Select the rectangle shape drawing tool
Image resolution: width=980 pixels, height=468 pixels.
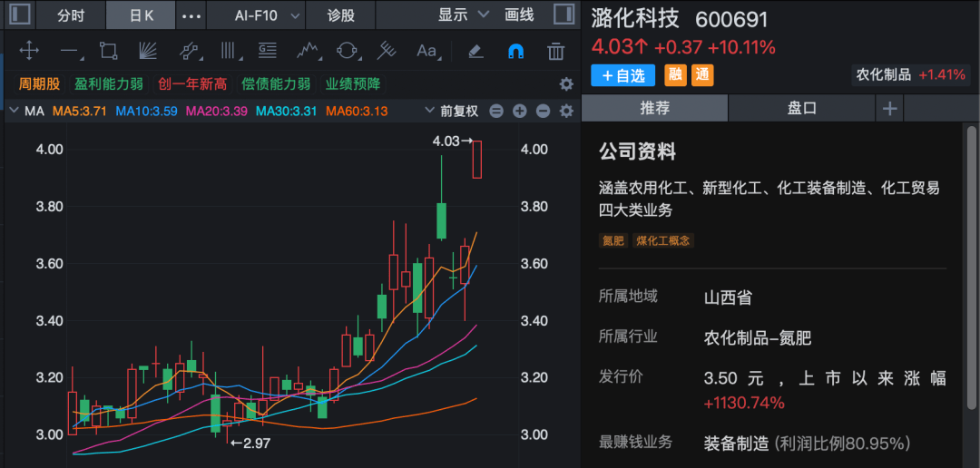109,51
